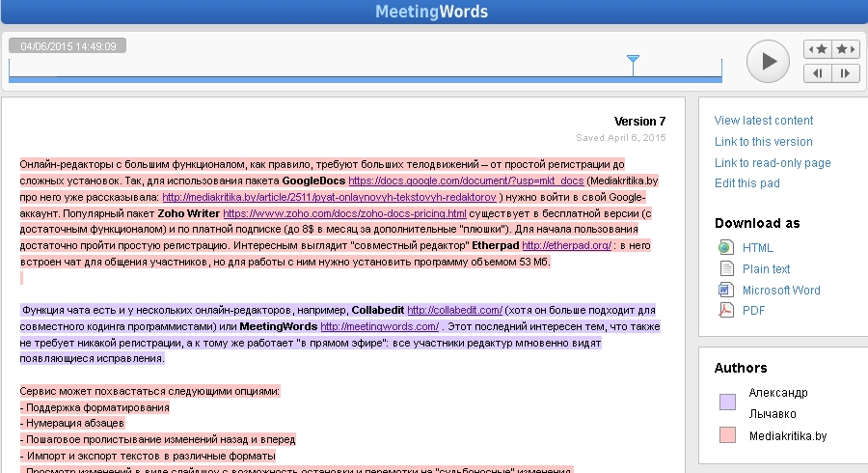
Task: Play the timeslider revision playback
Action: tap(768, 61)
